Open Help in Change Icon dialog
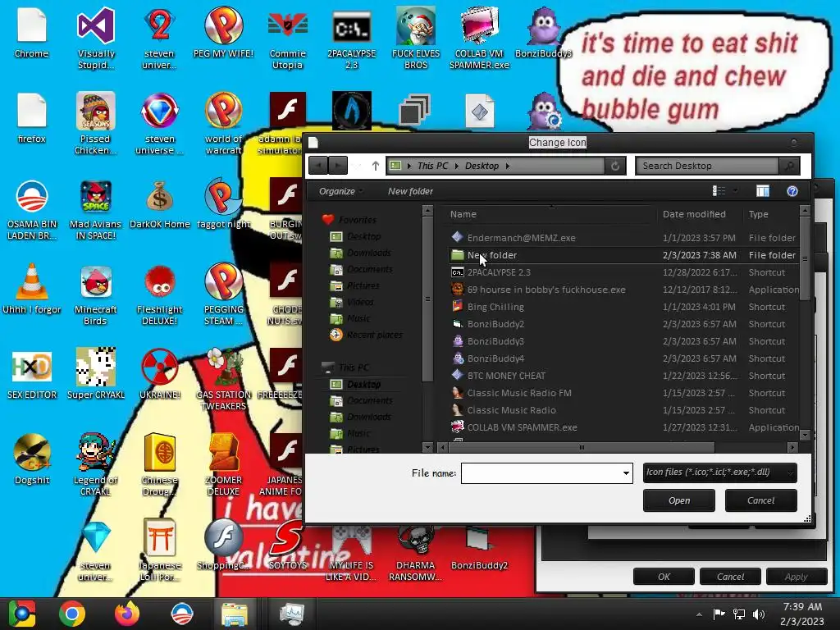 coord(792,191)
